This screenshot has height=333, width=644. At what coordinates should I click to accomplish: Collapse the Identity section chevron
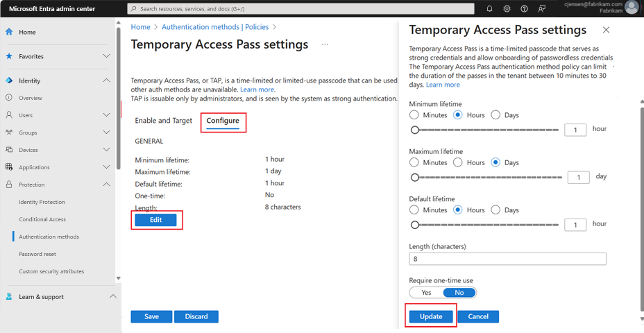(106, 80)
